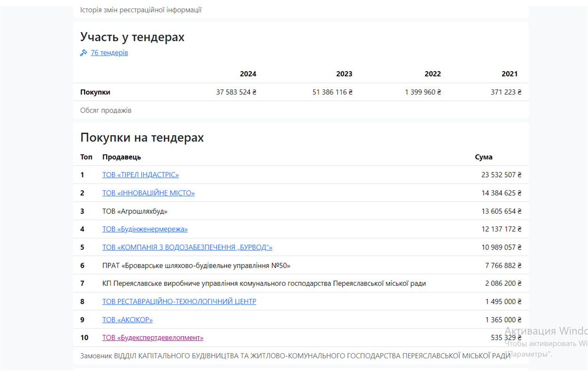Viewport: 588px width, 371px height.
Task: Select the 37 583 524 ₴ value
Action: point(236,92)
